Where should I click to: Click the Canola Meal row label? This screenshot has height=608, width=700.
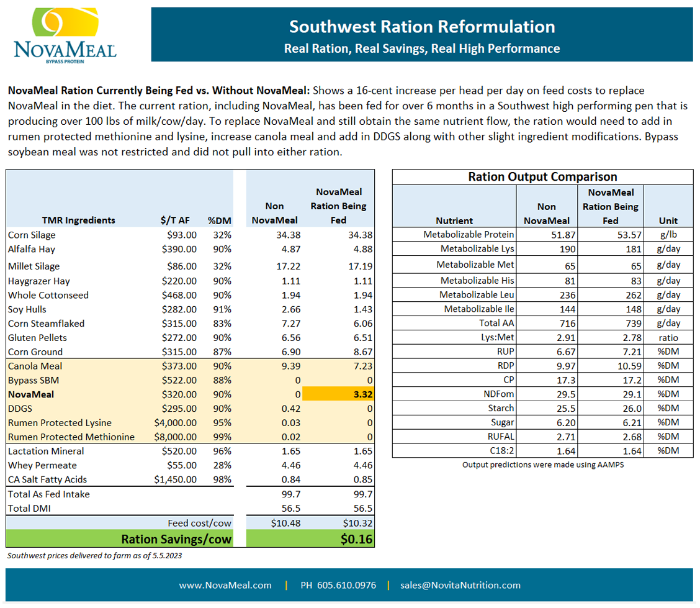[x=35, y=366]
